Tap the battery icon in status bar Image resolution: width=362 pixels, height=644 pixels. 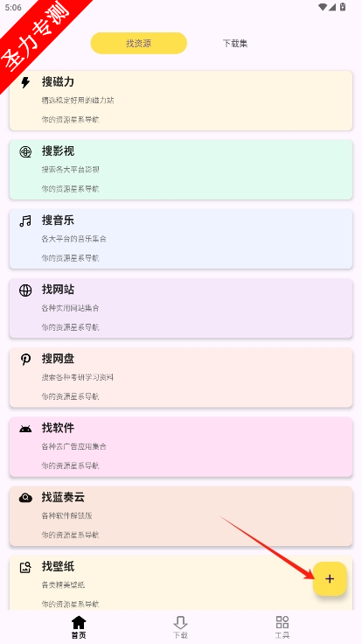(x=343, y=7)
